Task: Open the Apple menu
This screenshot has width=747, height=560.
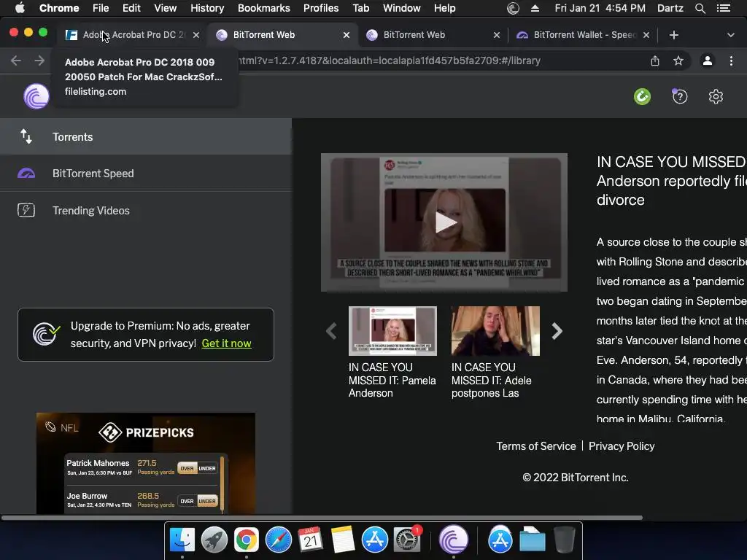Action: coord(20,8)
